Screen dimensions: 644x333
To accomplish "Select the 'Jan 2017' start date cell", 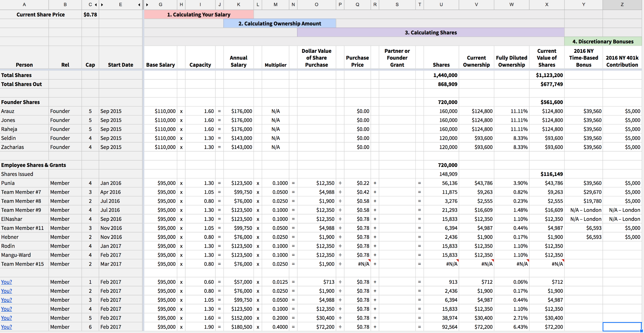I will pyautogui.click(x=121, y=246).
